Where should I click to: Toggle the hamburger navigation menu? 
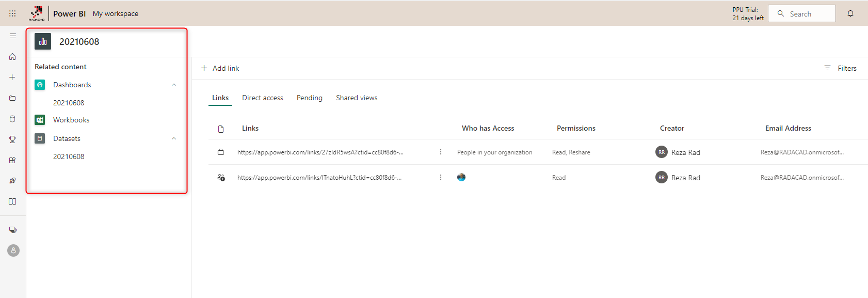coord(13,36)
